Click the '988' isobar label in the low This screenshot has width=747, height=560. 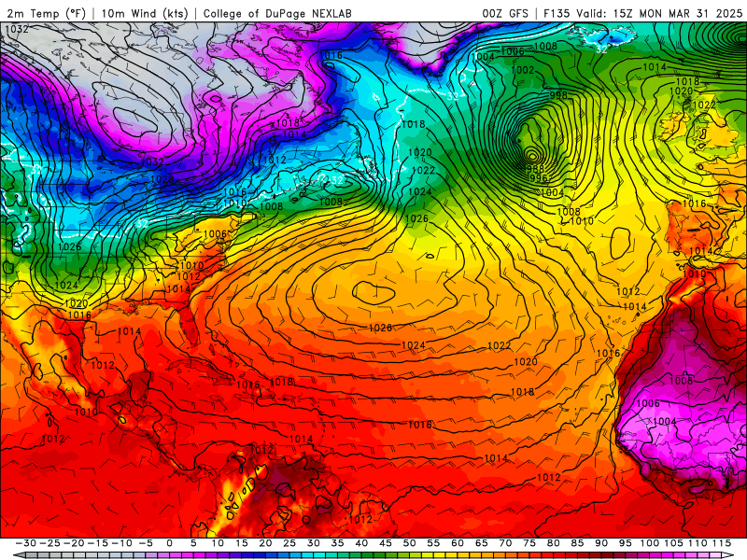point(535,169)
